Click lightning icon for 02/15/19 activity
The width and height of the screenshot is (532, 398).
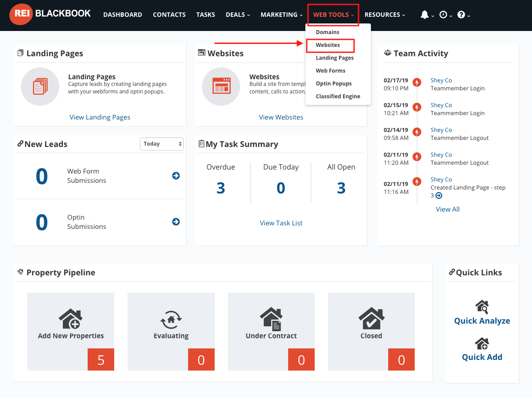[416, 107]
